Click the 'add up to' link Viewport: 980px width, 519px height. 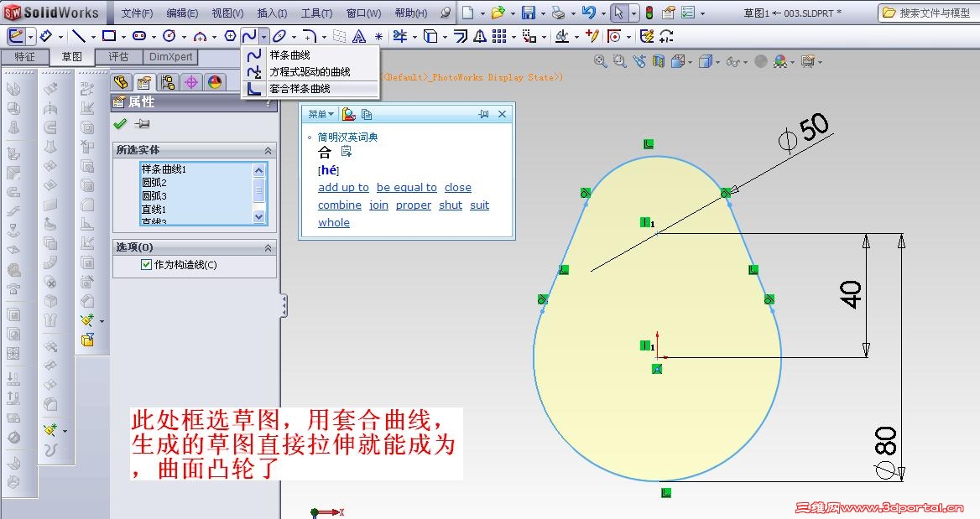[343, 187]
